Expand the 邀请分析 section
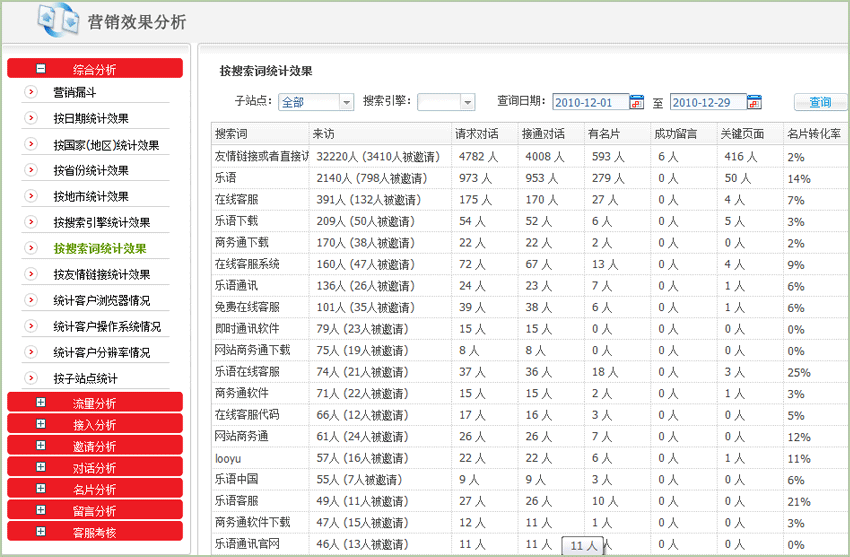Image resolution: width=850 pixels, height=557 pixels. (x=41, y=445)
